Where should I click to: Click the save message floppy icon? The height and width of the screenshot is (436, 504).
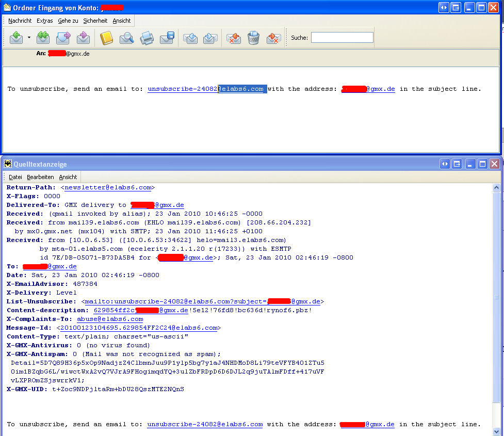167,38
